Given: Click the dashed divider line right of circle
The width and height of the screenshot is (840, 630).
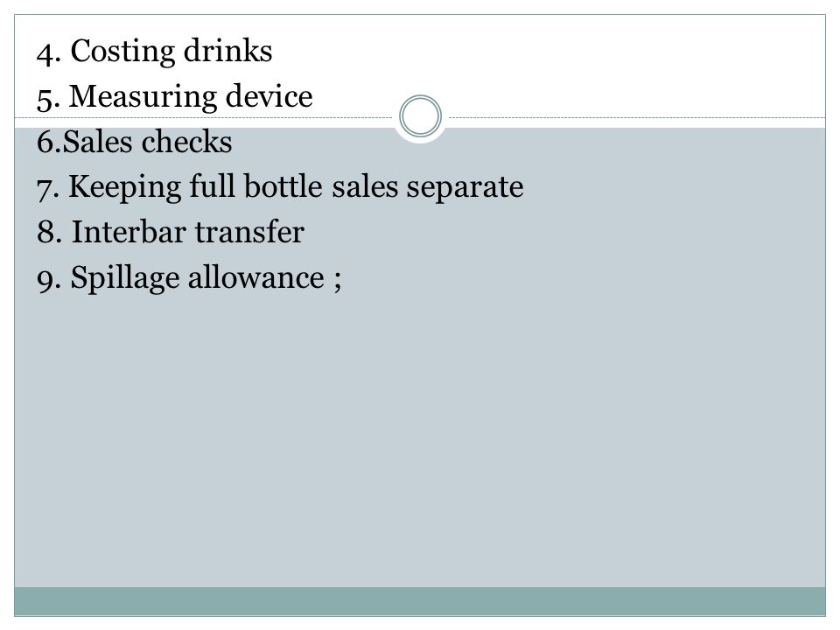Looking at the screenshot, I should (x=637, y=117).
